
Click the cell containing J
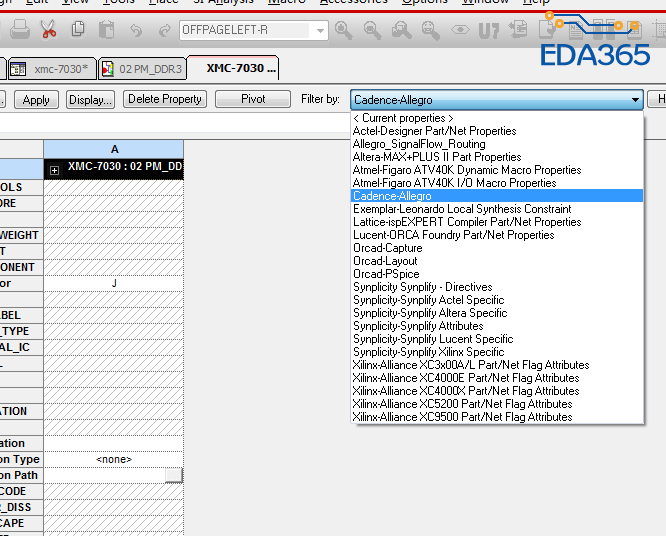pyautogui.click(x=114, y=283)
